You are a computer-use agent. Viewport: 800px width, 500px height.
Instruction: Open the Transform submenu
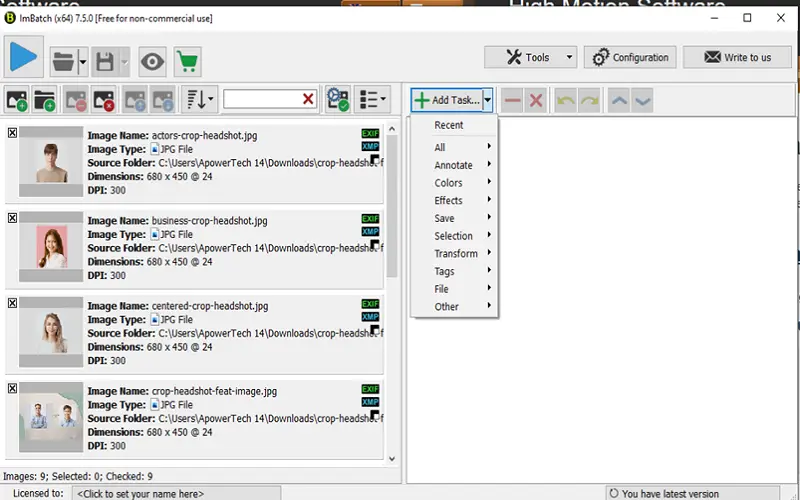(x=454, y=254)
